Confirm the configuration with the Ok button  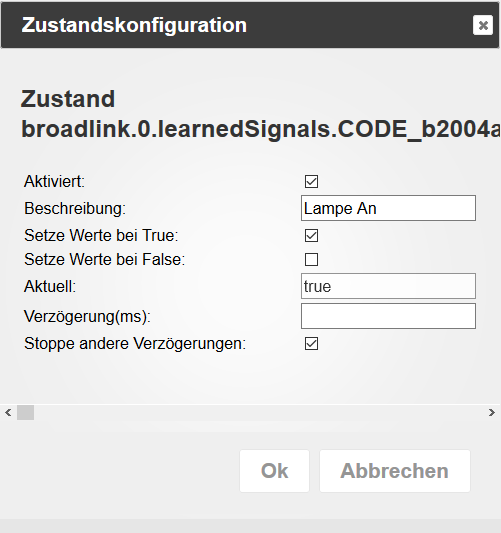click(x=274, y=471)
